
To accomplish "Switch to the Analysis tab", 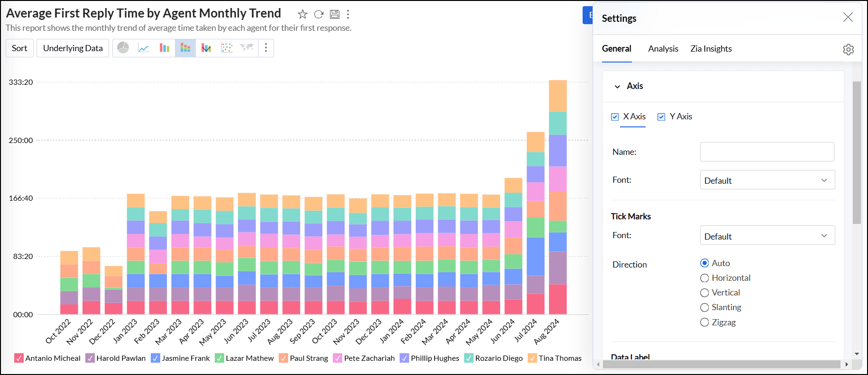I will point(663,49).
